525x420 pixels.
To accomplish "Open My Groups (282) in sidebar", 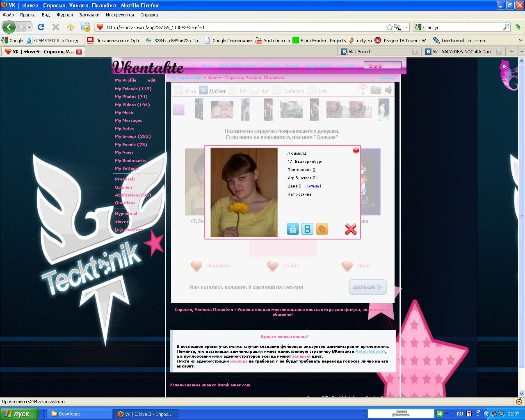I will pos(133,137).
